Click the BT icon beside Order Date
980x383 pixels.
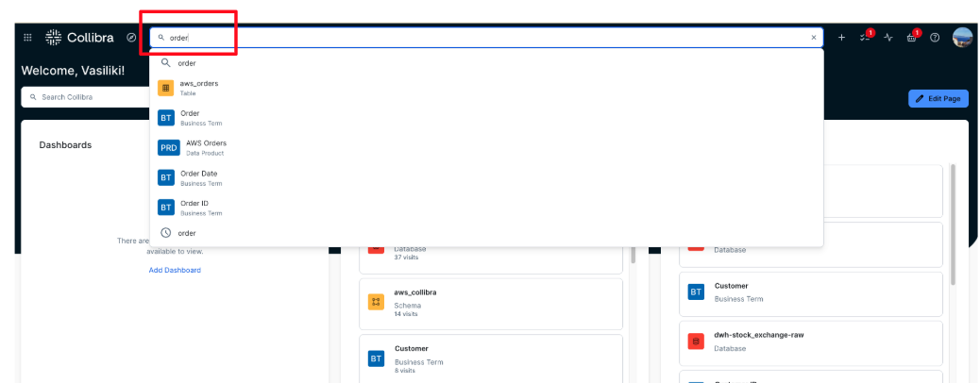click(165, 178)
